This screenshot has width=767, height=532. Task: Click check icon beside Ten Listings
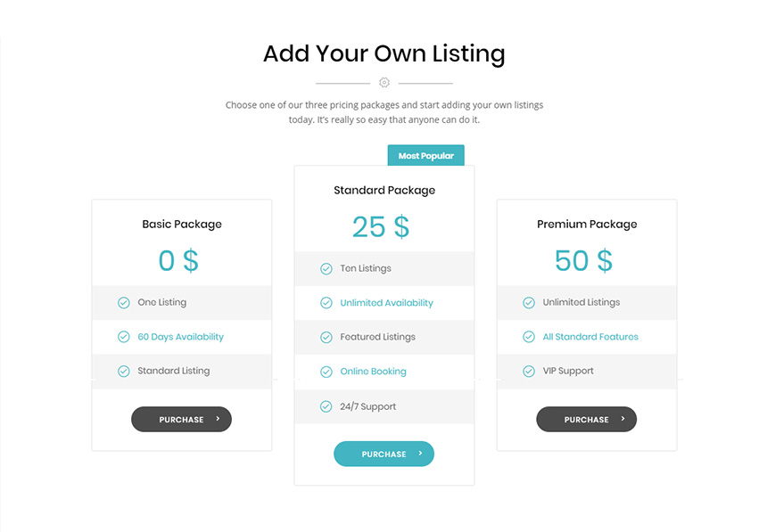point(326,268)
